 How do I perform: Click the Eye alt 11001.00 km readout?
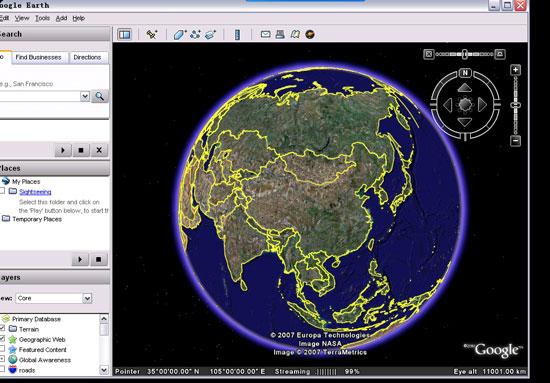[490, 371]
